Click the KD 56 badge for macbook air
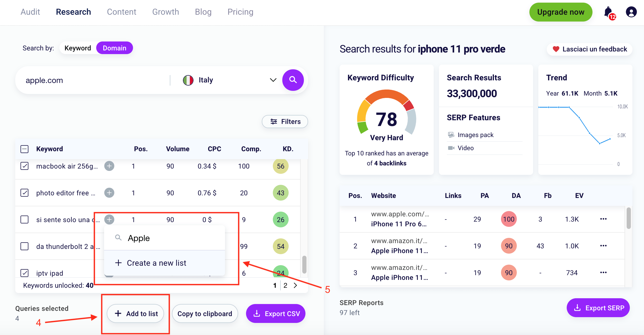644x335 pixels. 280,166
